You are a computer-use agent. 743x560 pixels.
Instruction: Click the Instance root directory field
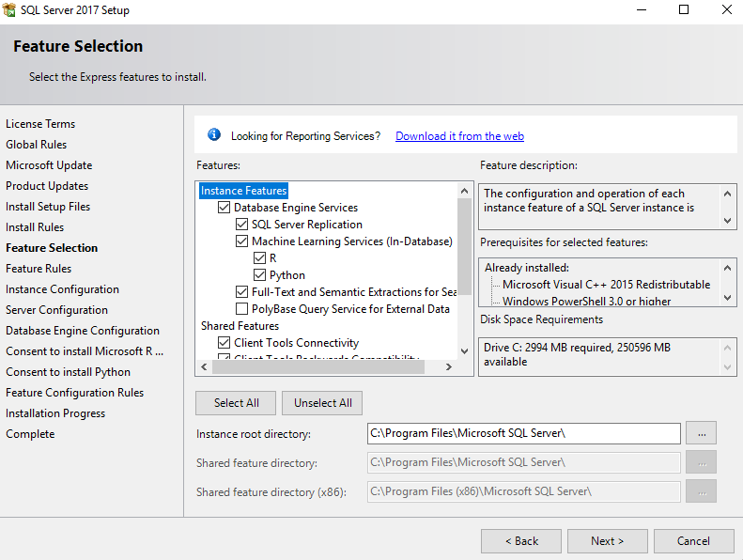coord(523,433)
